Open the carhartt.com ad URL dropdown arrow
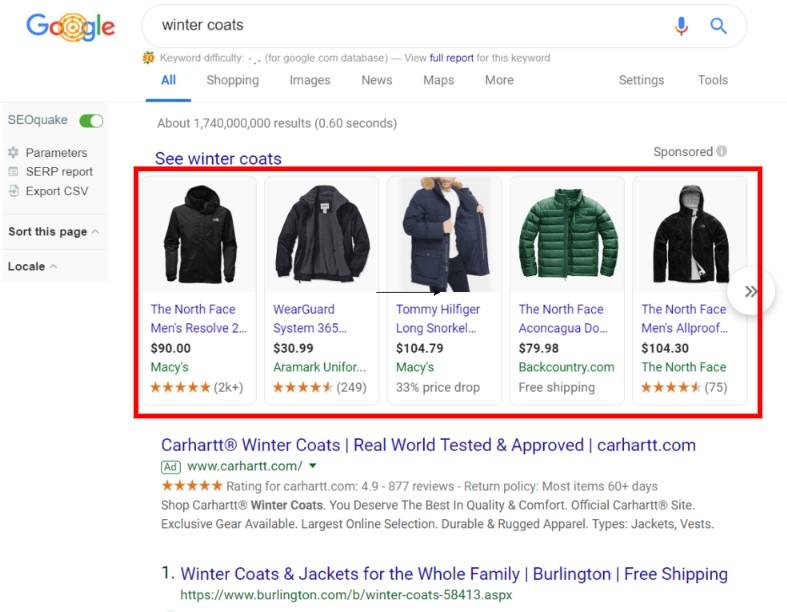The image size is (787, 612). click(313, 466)
